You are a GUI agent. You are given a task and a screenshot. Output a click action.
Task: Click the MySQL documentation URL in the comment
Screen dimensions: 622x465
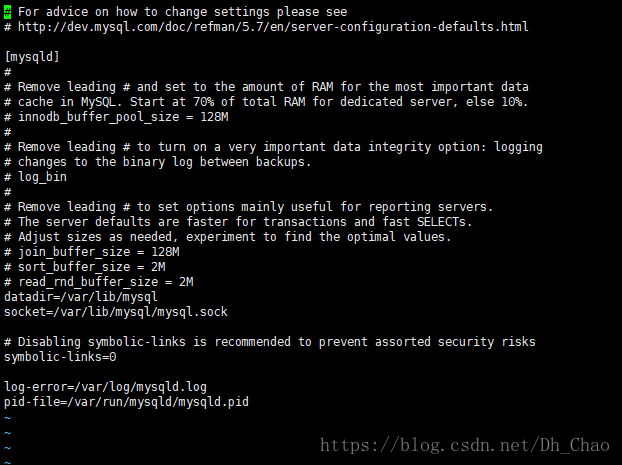pos(273,26)
